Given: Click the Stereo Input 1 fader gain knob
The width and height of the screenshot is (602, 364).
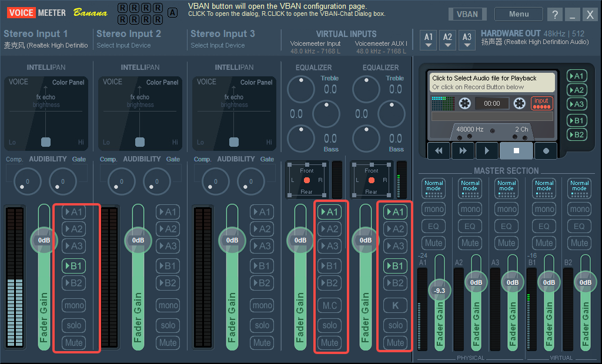Looking at the screenshot, I should [44, 240].
